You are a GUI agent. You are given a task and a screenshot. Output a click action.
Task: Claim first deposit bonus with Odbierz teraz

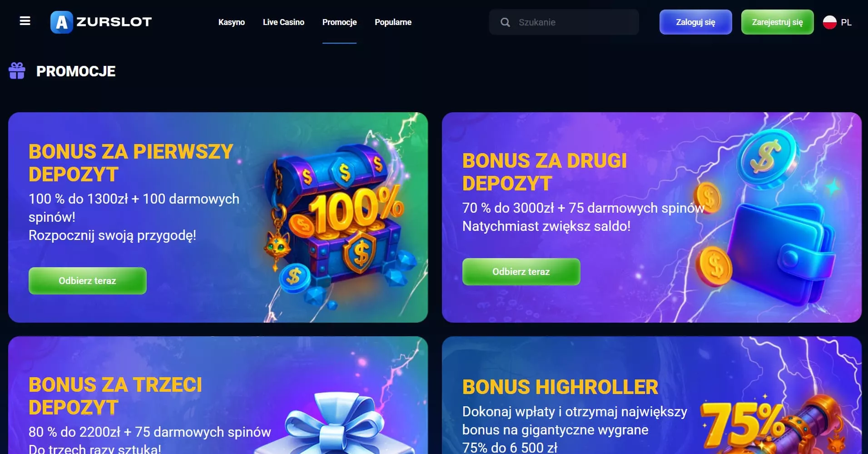[x=88, y=280]
